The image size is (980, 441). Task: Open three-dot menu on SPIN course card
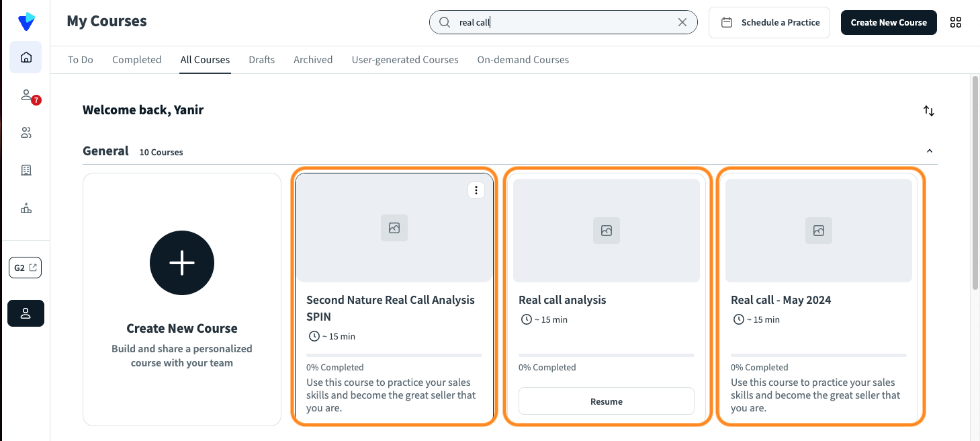pos(476,190)
